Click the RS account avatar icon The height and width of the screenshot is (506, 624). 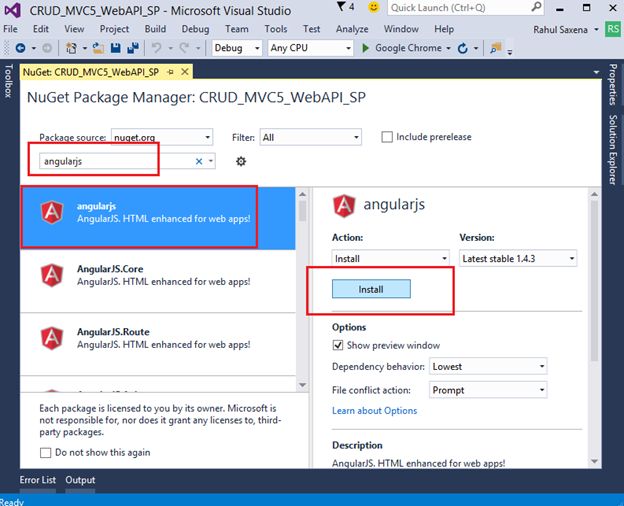[x=612, y=29]
